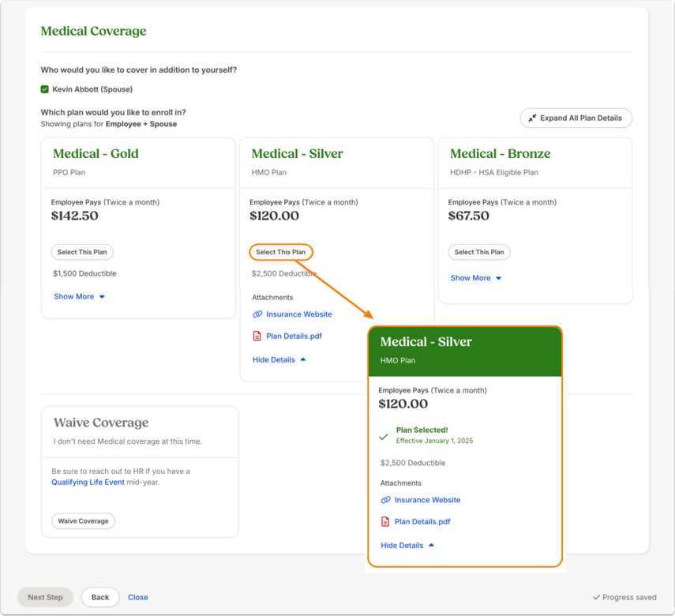Image resolution: width=675 pixels, height=616 pixels.
Task: Click the up arrow beside Hide Details in Silver card
Action: click(x=303, y=359)
